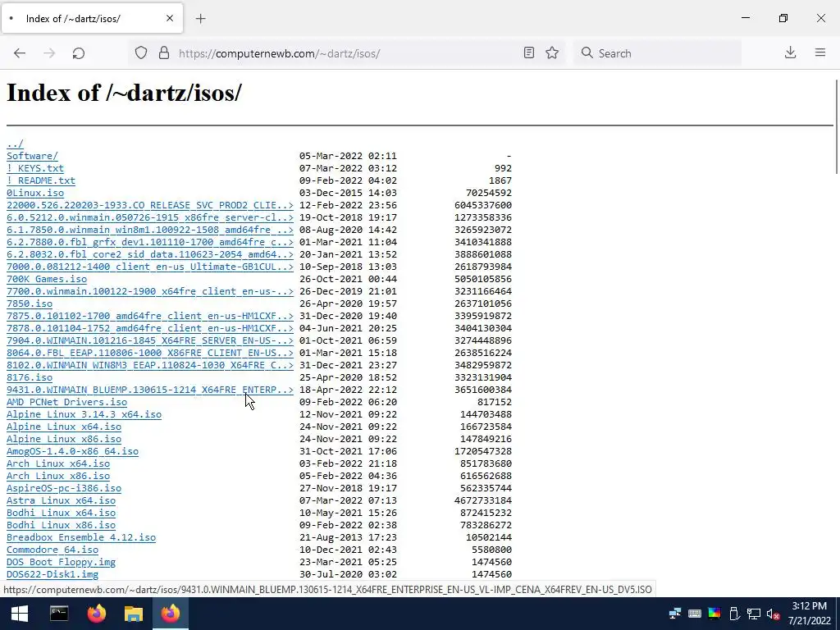Download the 7904.0.WINMAIN SERVER ISO link
This screenshot has height=630, width=840.
click(150, 340)
